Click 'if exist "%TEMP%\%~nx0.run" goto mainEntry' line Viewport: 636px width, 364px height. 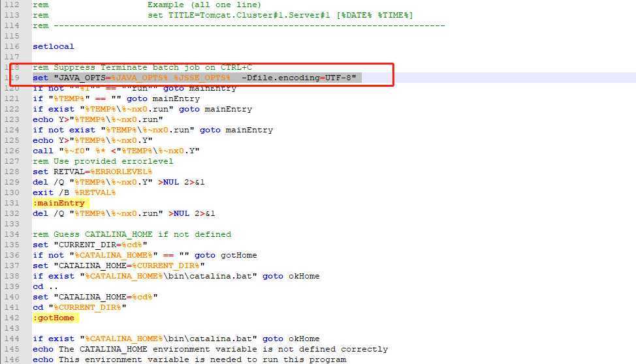[142, 109]
